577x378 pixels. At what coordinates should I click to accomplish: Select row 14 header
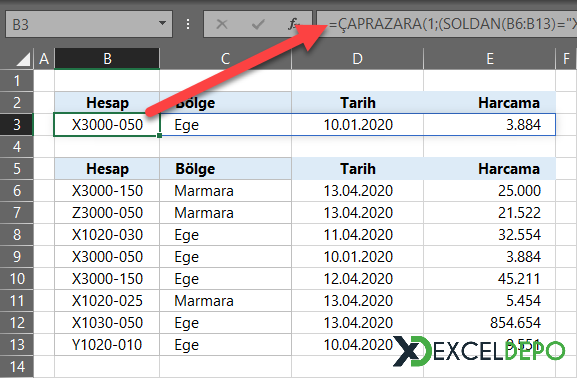click(x=17, y=367)
